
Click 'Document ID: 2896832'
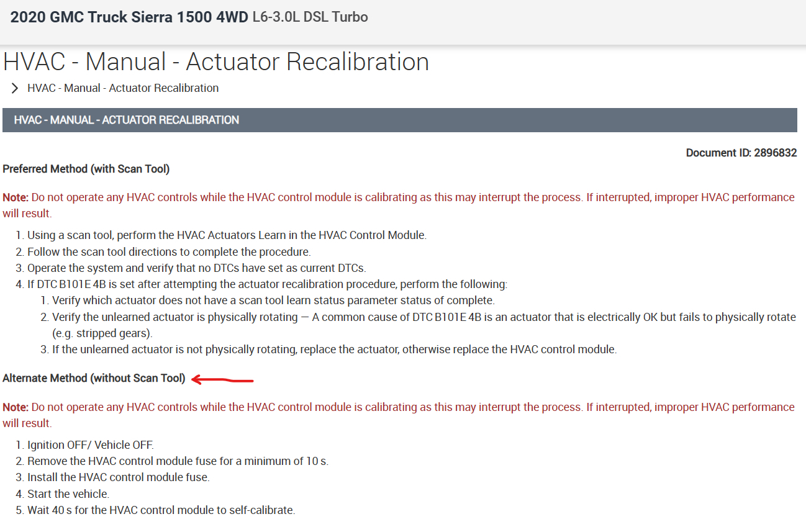click(741, 153)
